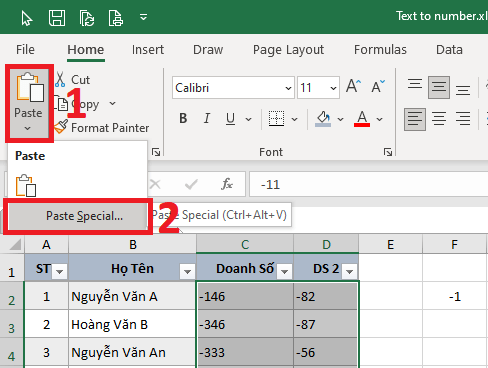Open the Clipboard group dialog launcher
This screenshot has height=368, width=488.
click(x=156, y=152)
